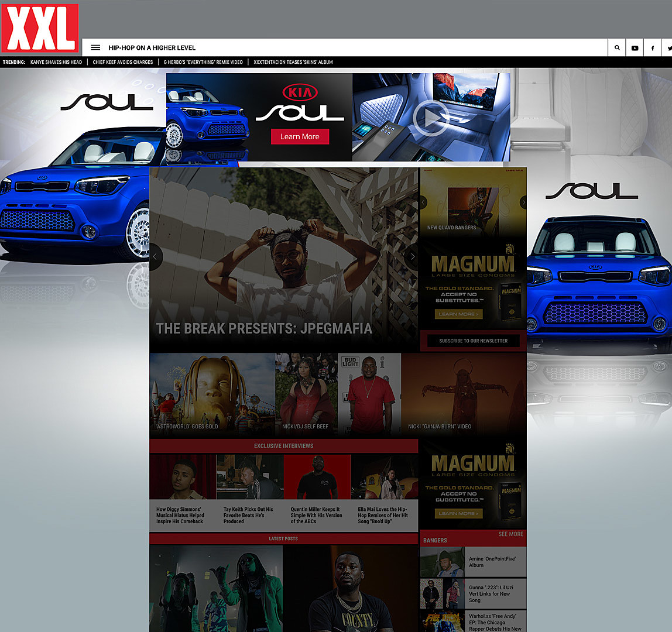Open New Quavo Bangers panel

coord(473,201)
